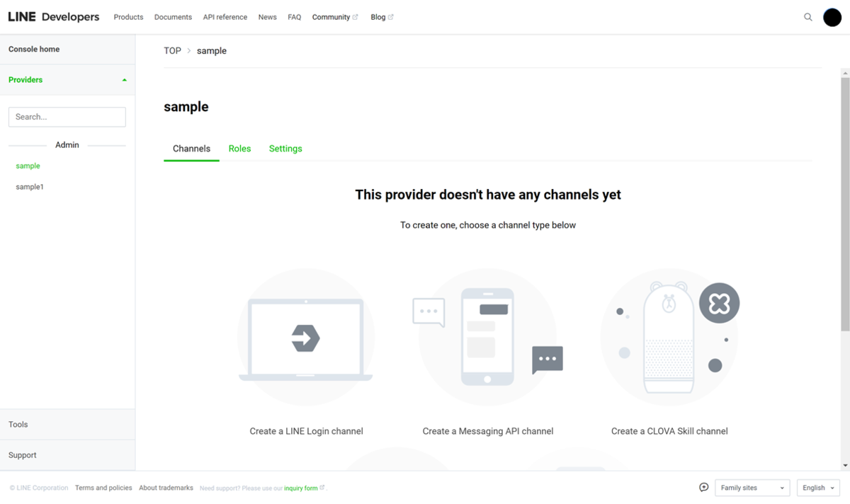Open the Products menu
Viewport: 850px width, 504px height.
[x=128, y=17]
